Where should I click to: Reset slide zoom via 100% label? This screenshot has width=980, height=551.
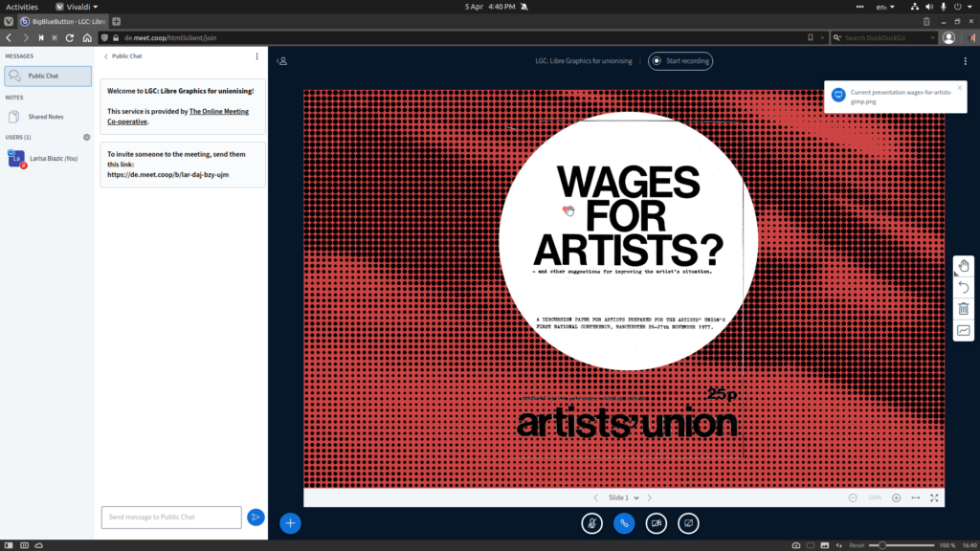875,497
